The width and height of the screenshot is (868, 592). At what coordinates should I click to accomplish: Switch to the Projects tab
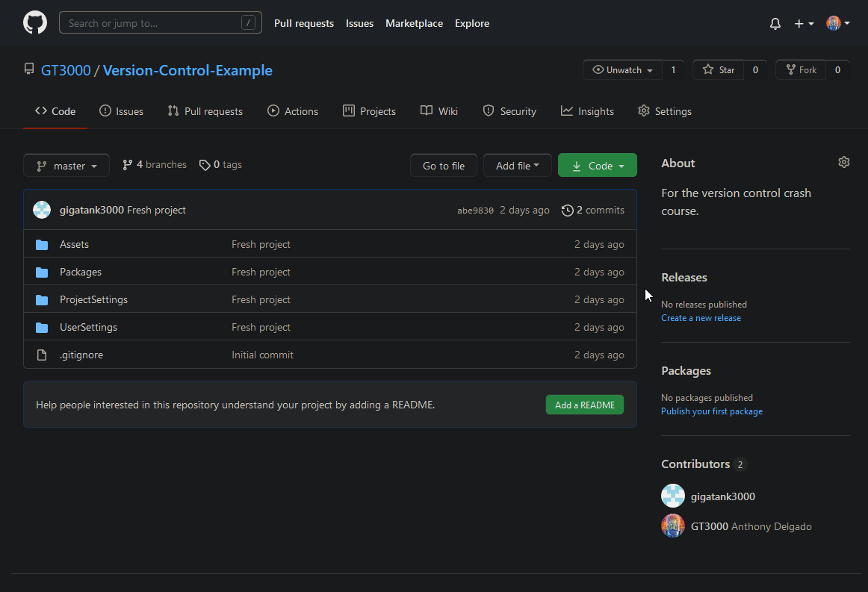point(369,111)
